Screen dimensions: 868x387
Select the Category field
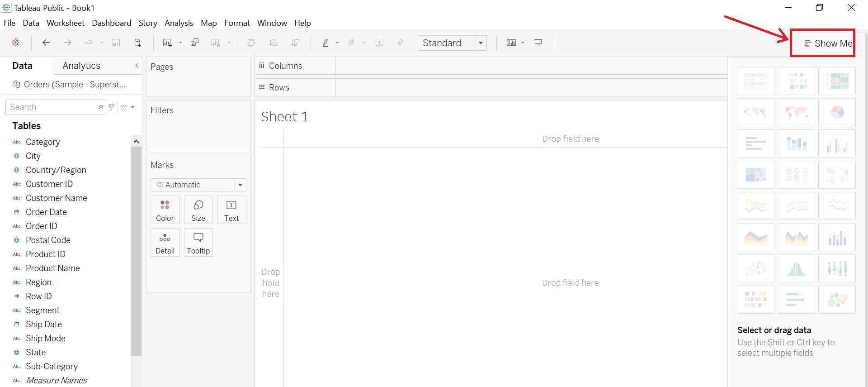pyautogui.click(x=42, y=142)
